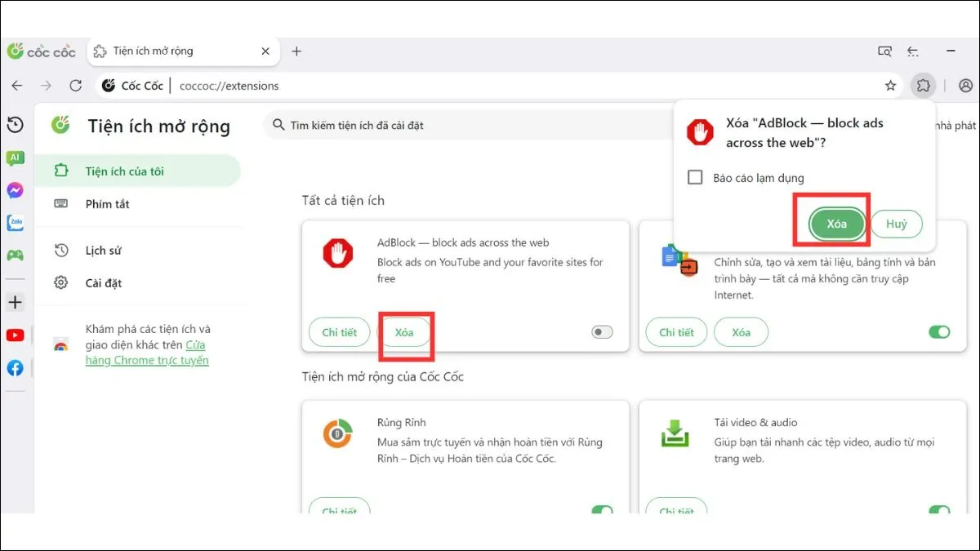This screenshot has width=980, height=551.
Task: Open the AI chat sidebar icon
Action: (15, 158)
